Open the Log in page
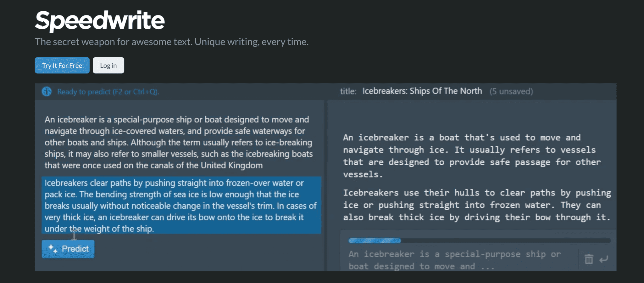 (108, 65)
